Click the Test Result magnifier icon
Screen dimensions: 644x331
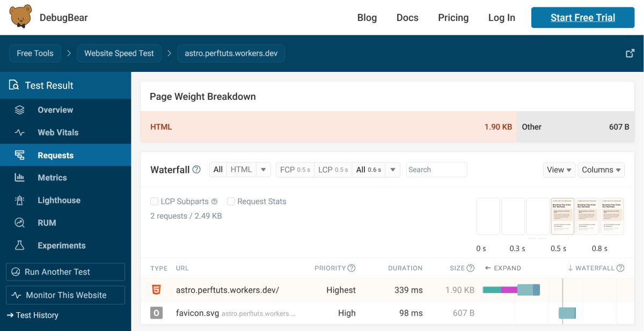coord(14,85)
